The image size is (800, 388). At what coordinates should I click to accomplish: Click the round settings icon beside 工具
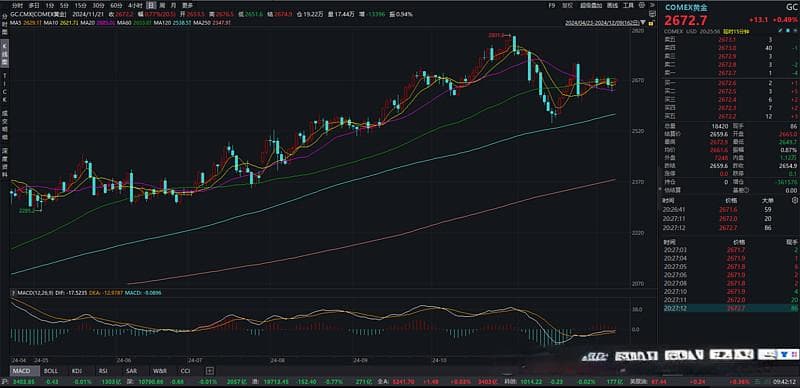click(641, 5)
